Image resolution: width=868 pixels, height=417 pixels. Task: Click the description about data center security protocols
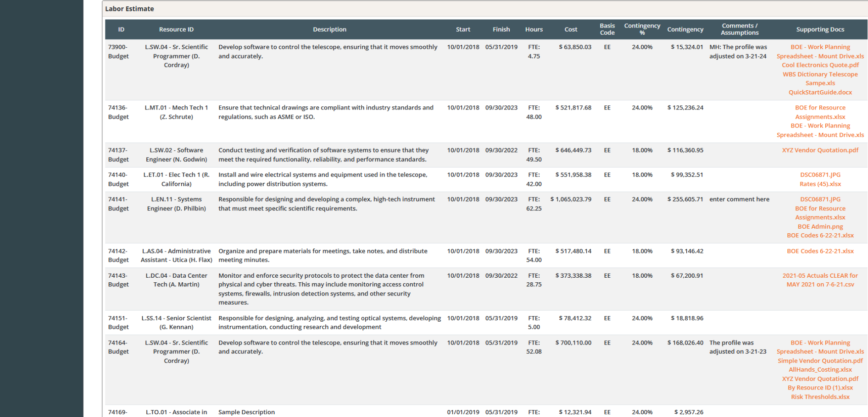tap(321, 289)
